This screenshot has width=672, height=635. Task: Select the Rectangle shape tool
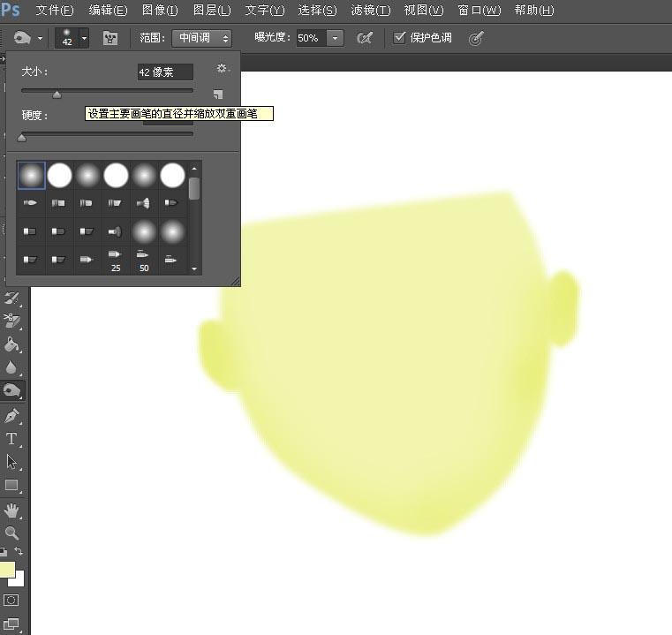pos(11,486)
